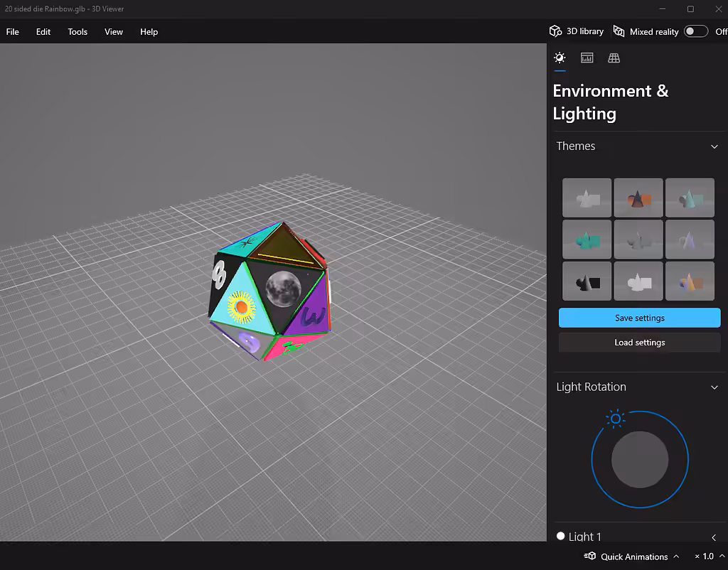Expand the Quick Animations menu arrow
728x570 pixels.
pos(676,556)
